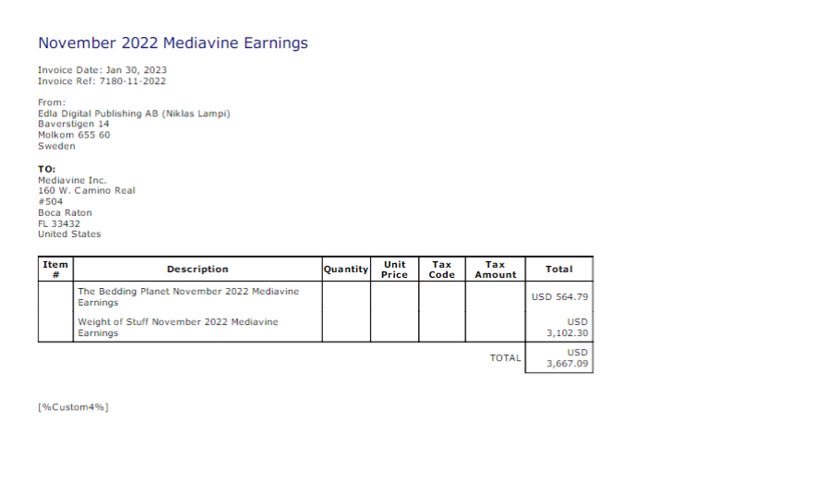Click the 'United States' line
This screenshot has height=504, width=814.
point(69,234)
